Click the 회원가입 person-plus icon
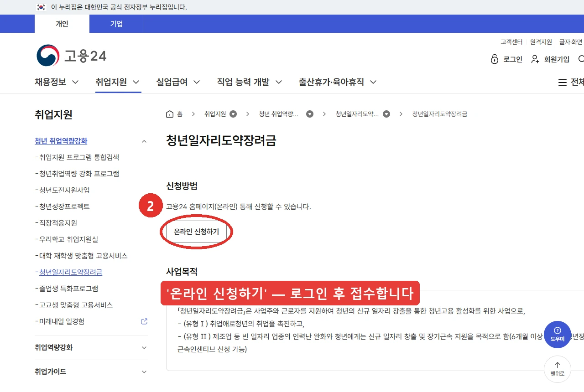The width and height of the screenshot is (584, 392). pyautogui.click(x=535, y=59)
